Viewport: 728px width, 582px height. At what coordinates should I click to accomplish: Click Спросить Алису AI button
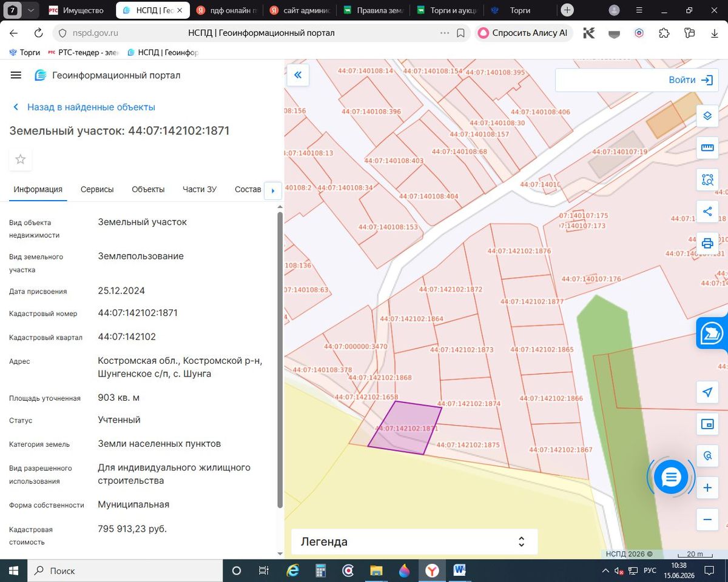(523, 33)
